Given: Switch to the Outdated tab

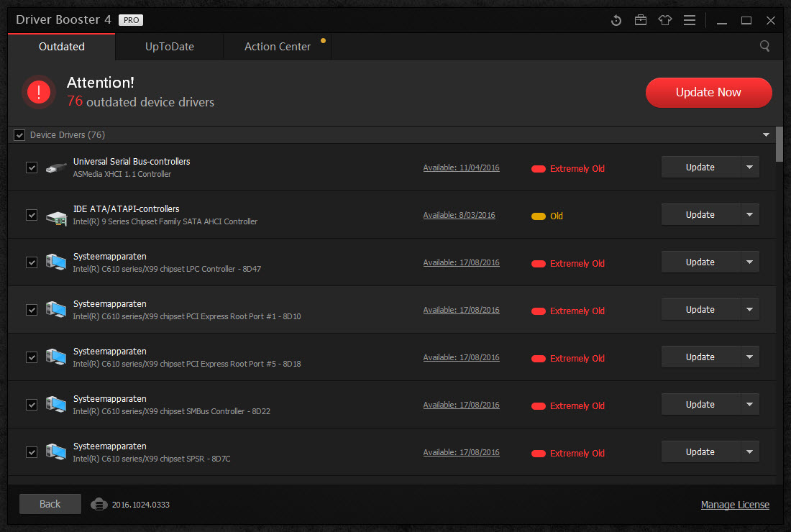Looking at the screenshot, I should (62, 47).
